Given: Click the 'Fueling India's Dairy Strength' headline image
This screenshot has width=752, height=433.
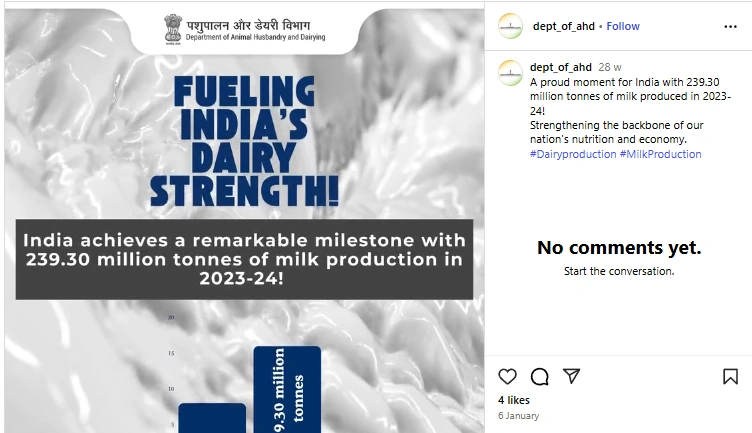Looking at the screenshot, I should pos(244,141).
